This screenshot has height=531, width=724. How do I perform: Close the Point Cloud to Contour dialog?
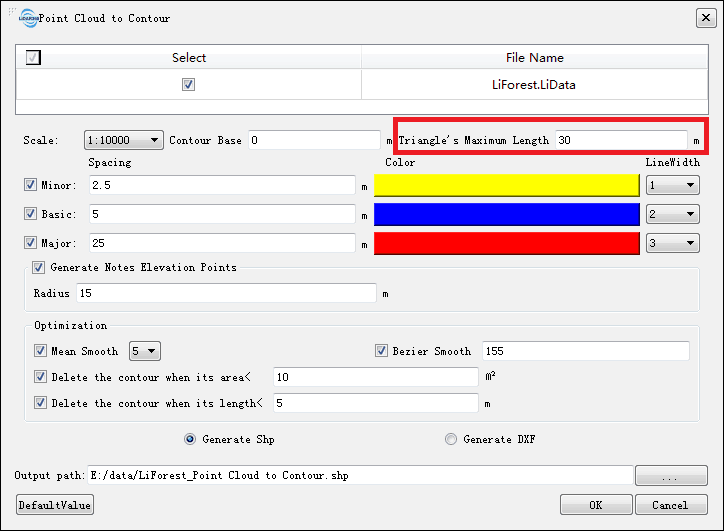(x=706, y=18)
